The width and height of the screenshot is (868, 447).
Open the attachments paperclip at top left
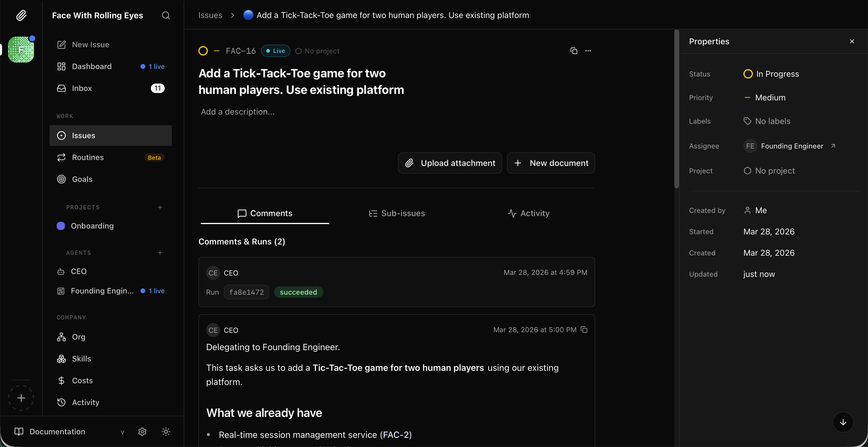tap(21, 15)
